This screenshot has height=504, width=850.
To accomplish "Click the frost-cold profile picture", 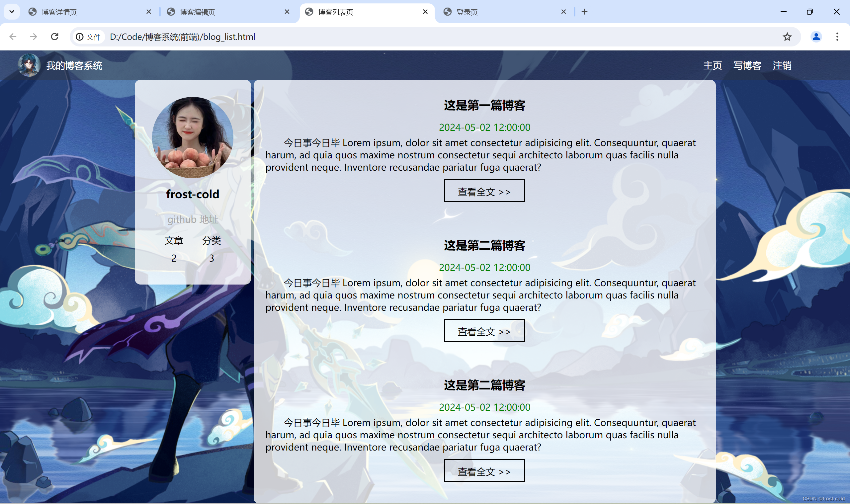I will tap(193, 137).
